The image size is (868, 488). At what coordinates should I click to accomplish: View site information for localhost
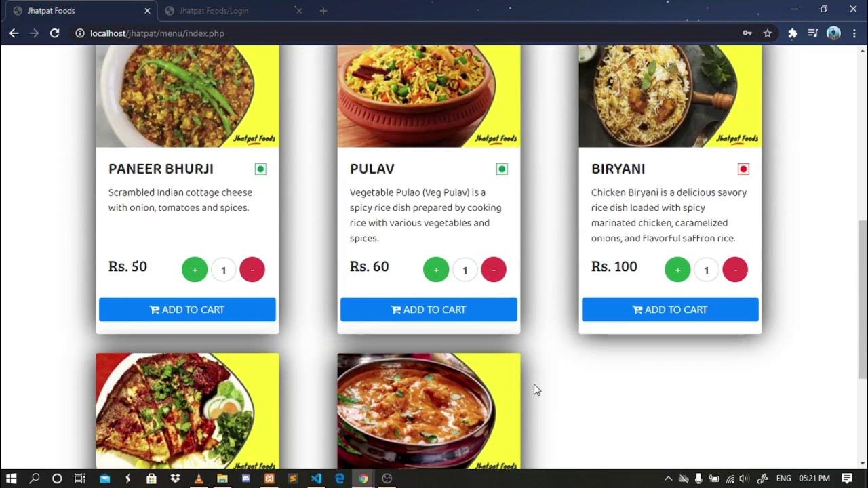[x=79, y=33]
